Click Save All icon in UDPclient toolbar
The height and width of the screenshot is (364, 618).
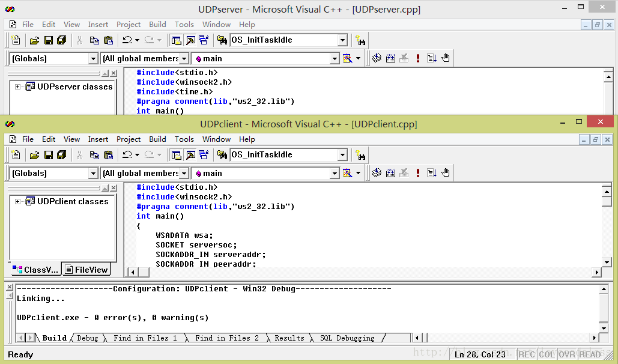[62, 155]
